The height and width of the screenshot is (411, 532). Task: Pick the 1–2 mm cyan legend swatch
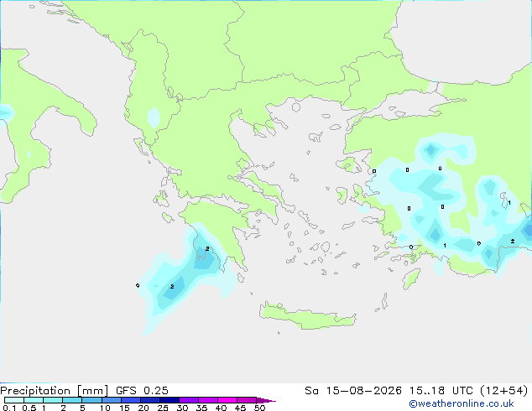pos(53,400)
